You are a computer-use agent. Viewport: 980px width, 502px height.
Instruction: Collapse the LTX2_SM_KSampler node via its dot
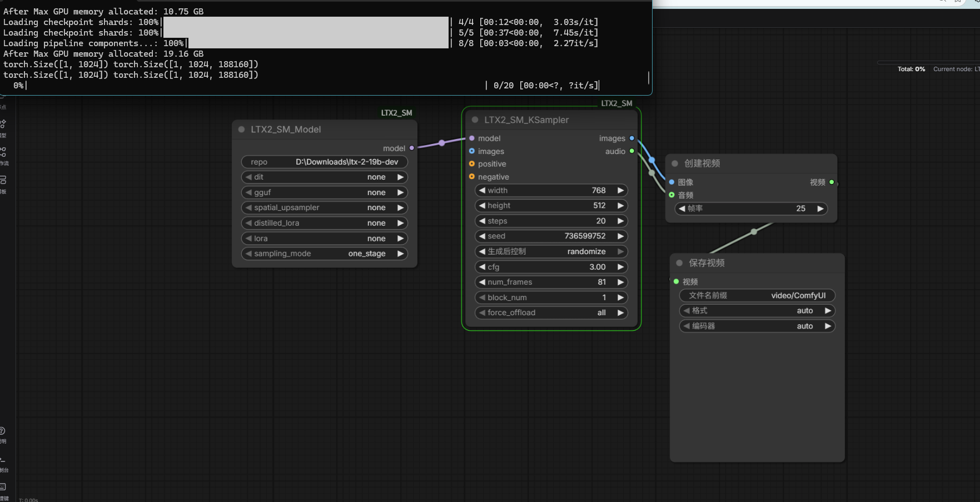pos(475,120)
